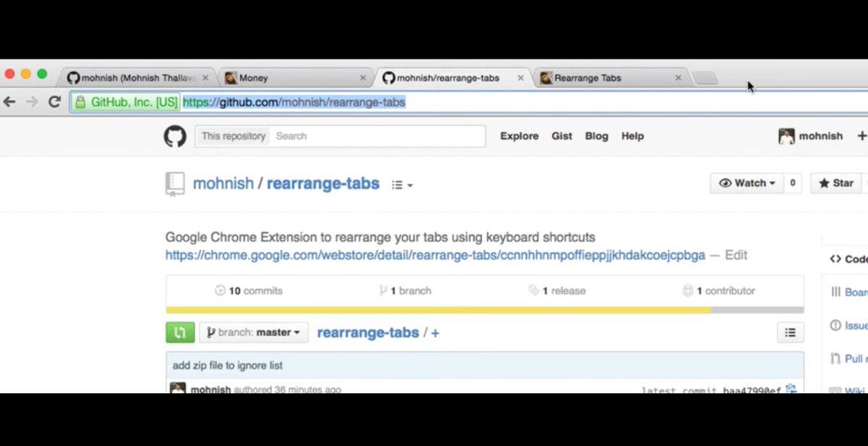Click the URL address bar
The height and width of the screenshot is (446, 868).
[x=469, y=102]
